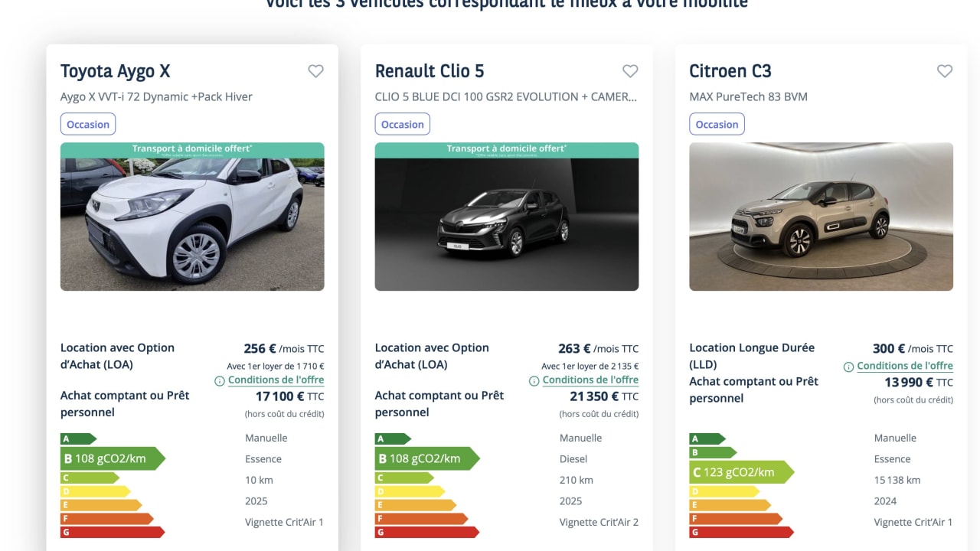The image size is (980, 551).
Task: Open Toyota Aygo X Conditions de l'offre link
Action: [x=276, y=380]
